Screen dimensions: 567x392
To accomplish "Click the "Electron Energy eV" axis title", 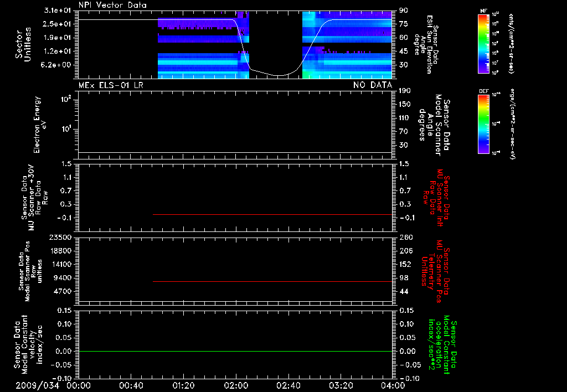I will click(39, 125).
